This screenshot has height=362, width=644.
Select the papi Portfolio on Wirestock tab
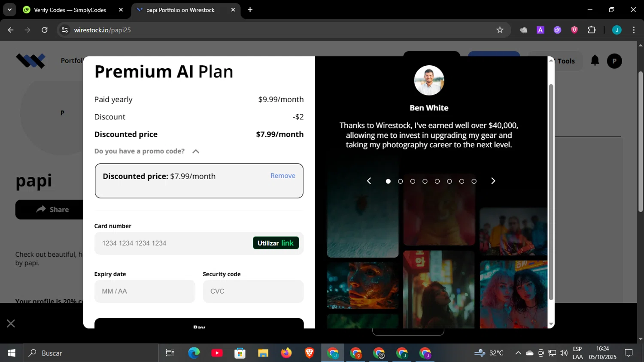[x=180, y=9]
